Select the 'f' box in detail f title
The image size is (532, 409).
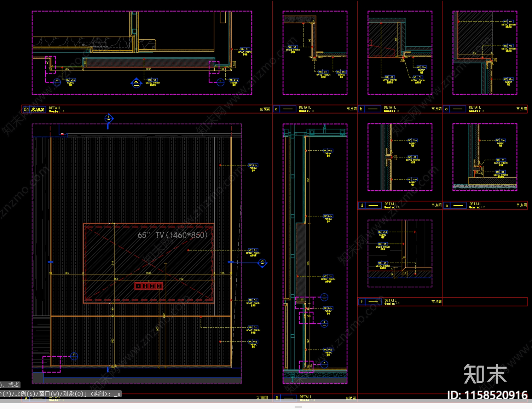coord(362,302)
